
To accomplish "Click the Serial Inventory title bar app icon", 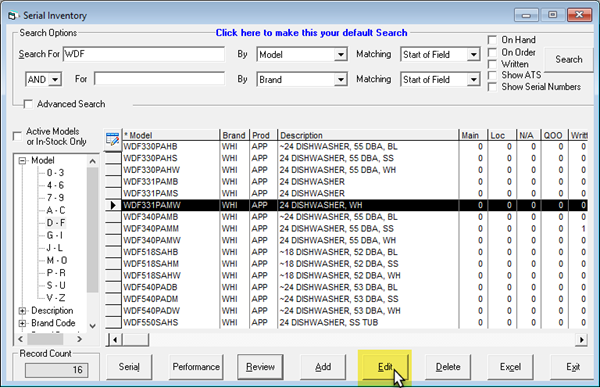I will click(x=13, y=16).
